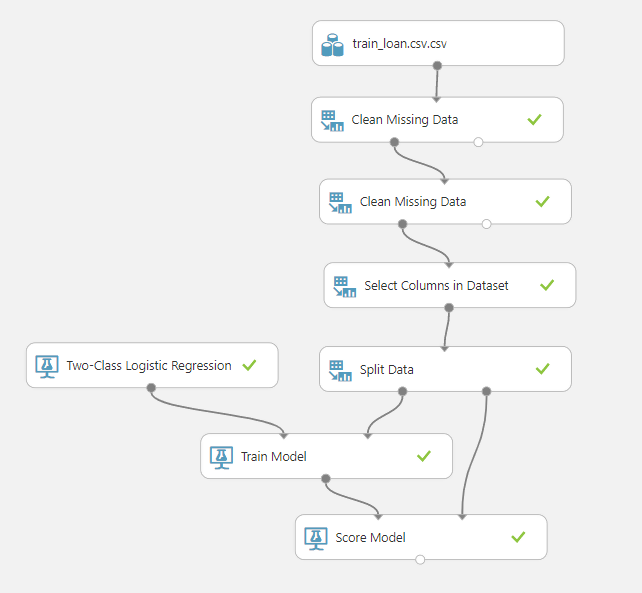This screenshot has height=593, width=642.
Task: Click the green checkmark on Train Model
Action: [x=423, y=456]
